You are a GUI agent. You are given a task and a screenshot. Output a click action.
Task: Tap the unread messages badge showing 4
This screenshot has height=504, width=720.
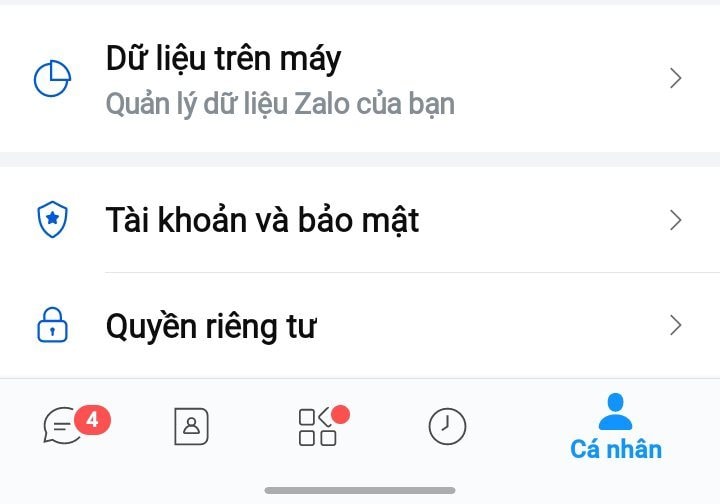92,420
